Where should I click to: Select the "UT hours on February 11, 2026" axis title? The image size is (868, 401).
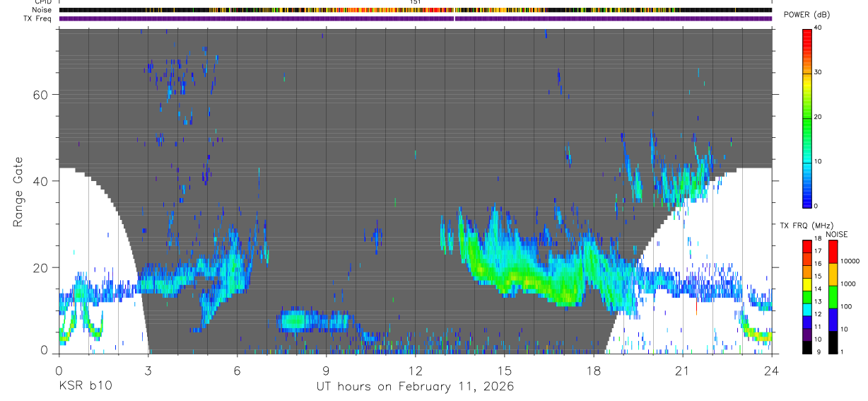pos(415,387)
